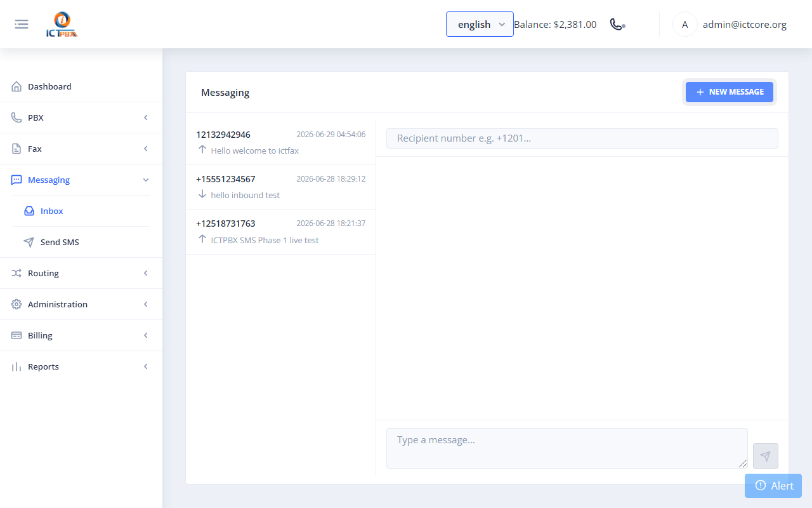Expand the Routing menu chevron
The width and height of the screenshot is (812, 508).
[x=146, y=273]
